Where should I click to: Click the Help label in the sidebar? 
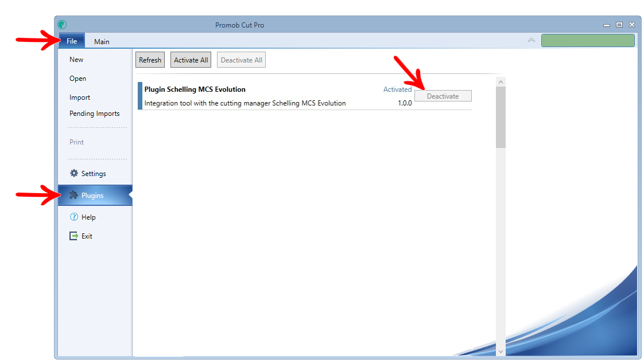(x=88, y=217)
